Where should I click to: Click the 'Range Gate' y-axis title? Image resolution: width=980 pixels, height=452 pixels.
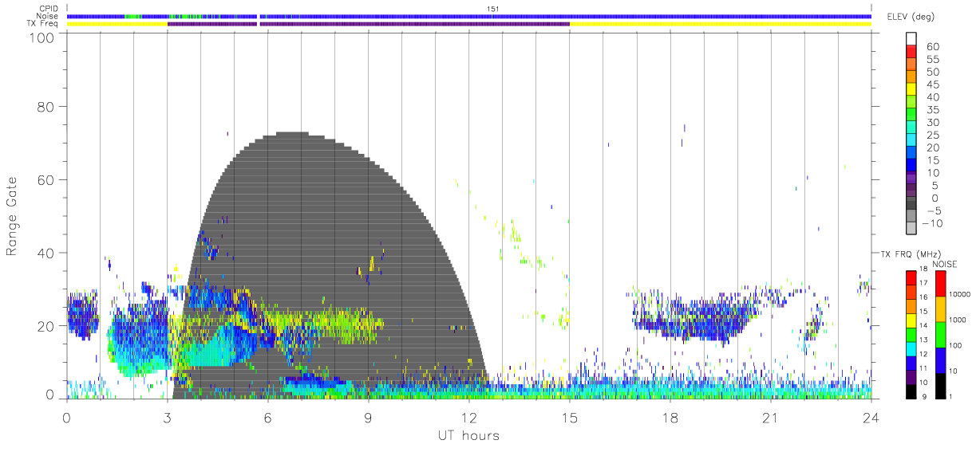point(12,217)
